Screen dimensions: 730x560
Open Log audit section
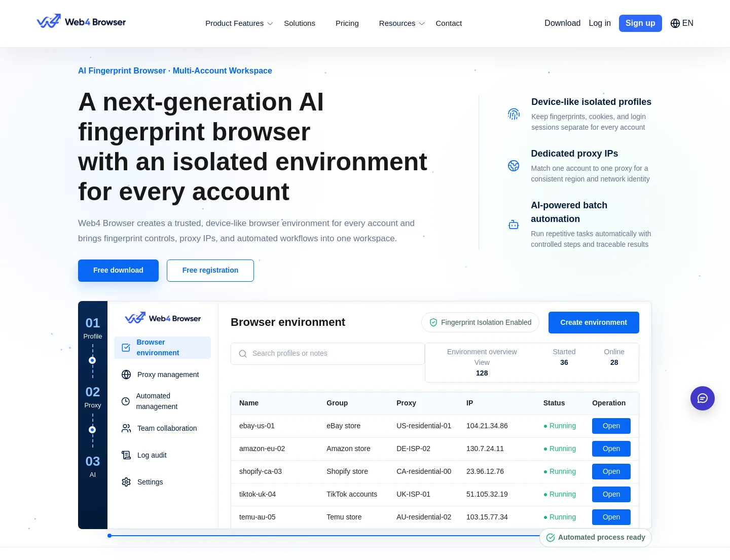pyautogui.click(x=162, y=455)
